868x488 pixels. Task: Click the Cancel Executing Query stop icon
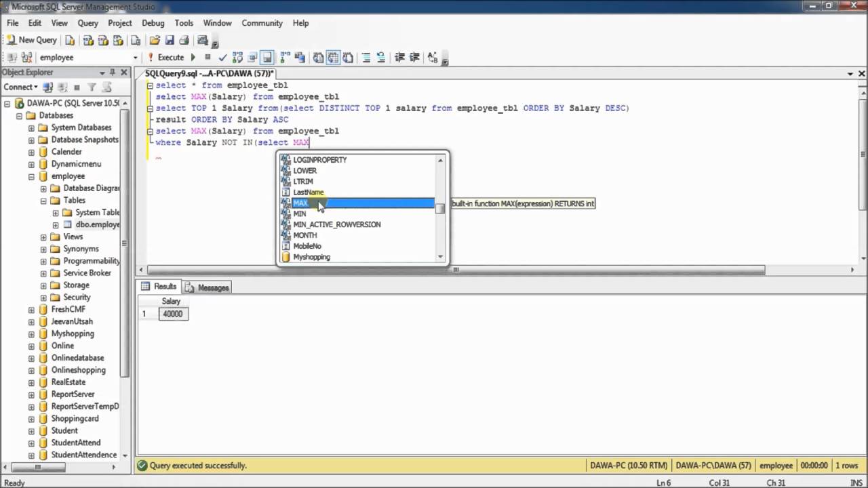tap(208, 58)
